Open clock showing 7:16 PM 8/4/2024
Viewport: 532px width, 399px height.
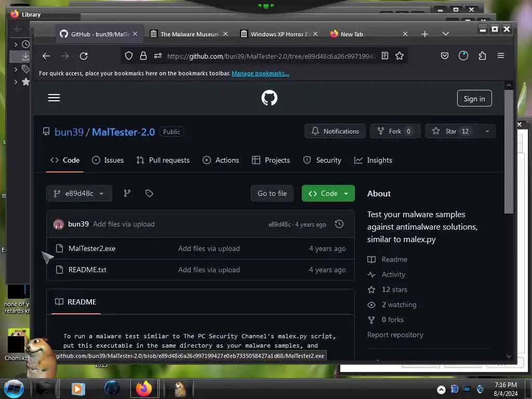tap(506, 389)
